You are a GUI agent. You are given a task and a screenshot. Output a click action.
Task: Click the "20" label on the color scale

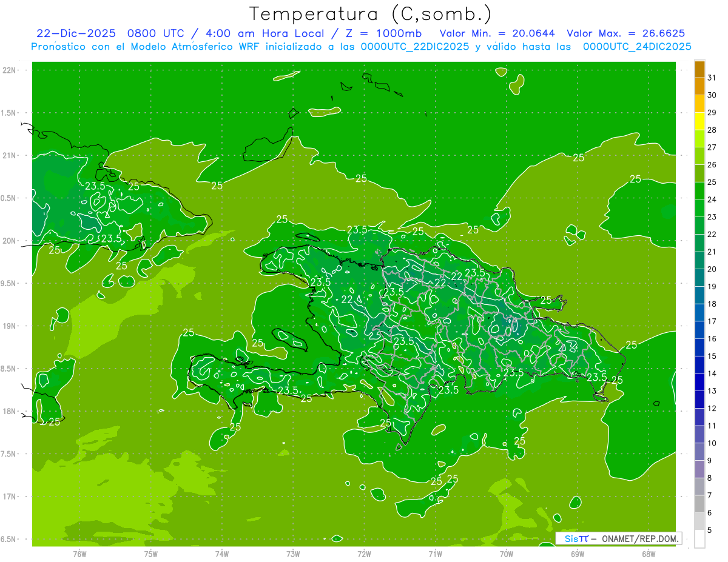tap(712, 269)
